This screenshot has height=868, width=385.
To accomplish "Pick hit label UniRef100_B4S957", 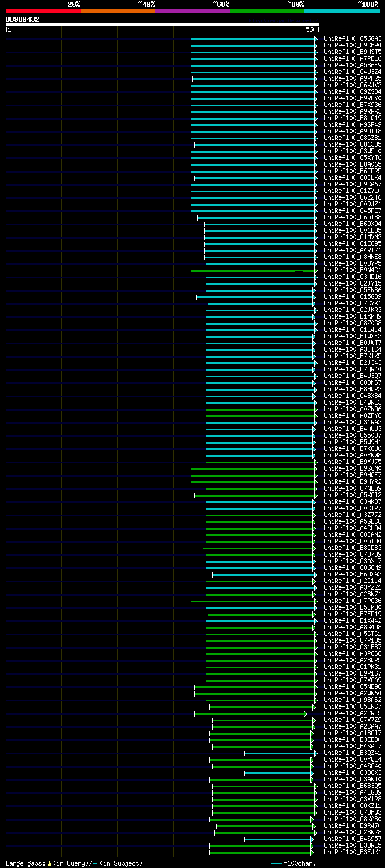I will (353, 839).
